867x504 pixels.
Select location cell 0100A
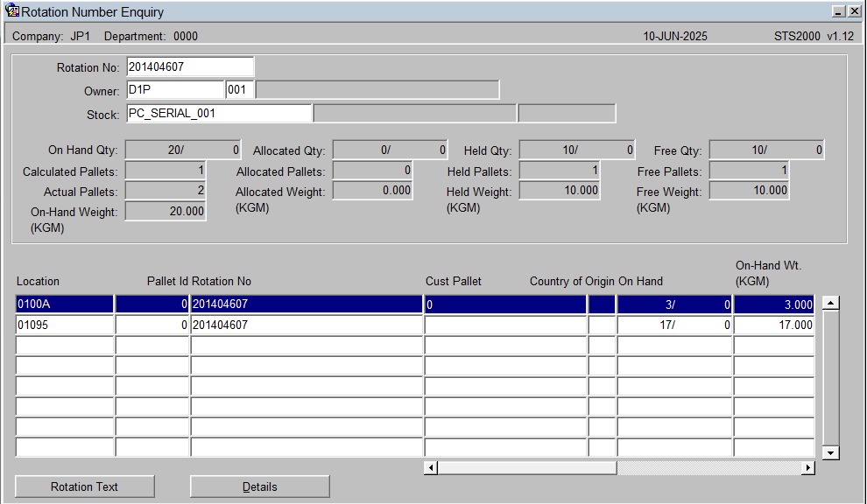coord(65,304)
